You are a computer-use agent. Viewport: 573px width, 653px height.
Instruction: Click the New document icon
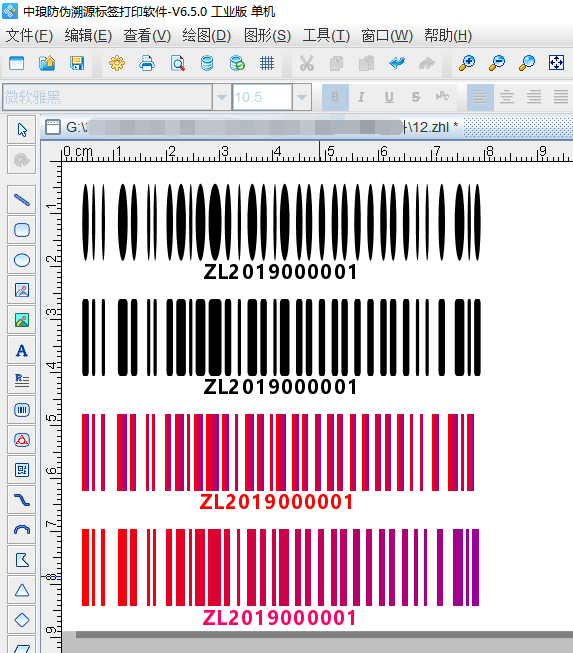pyautogui.click(x=17, y=63)
